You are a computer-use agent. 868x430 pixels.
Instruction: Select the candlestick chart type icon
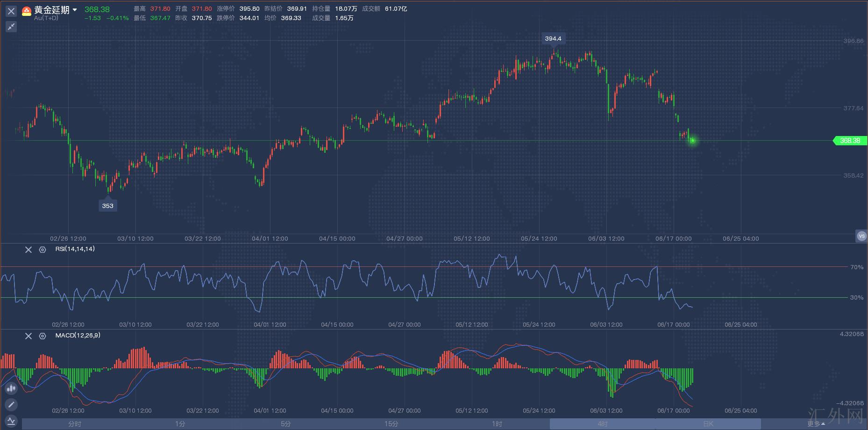(11, 388)
